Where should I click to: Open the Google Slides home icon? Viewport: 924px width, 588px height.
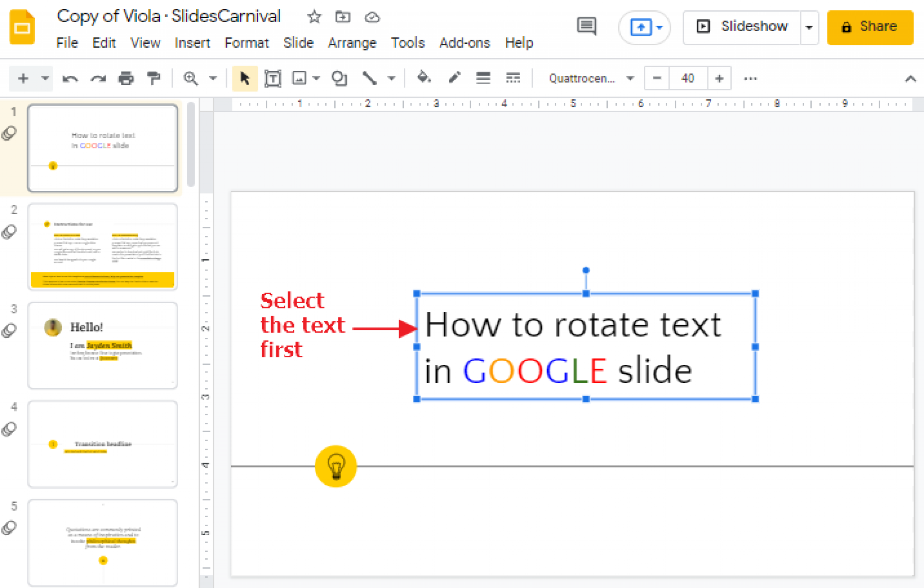[x=22, y=27]
